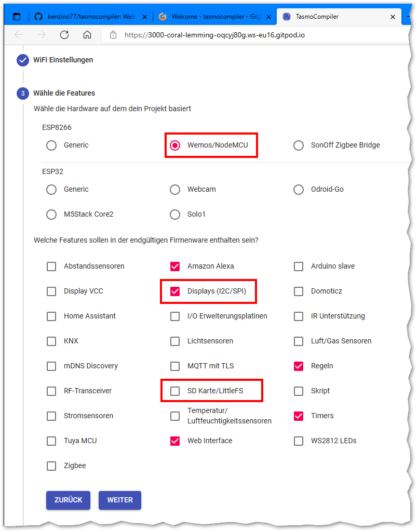Tick the MQTT mit TLS checkbox
Viewport: 418px width, 532px height.
pyautogui.click(x=175, y=366)
